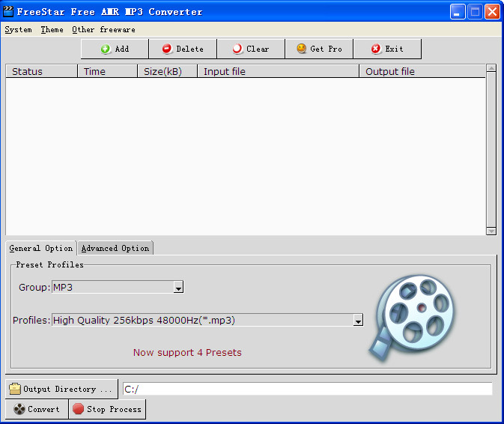Click the red Stop Process icon
The width and height of the screenshot is (504, 424).
tap(78, 409)
